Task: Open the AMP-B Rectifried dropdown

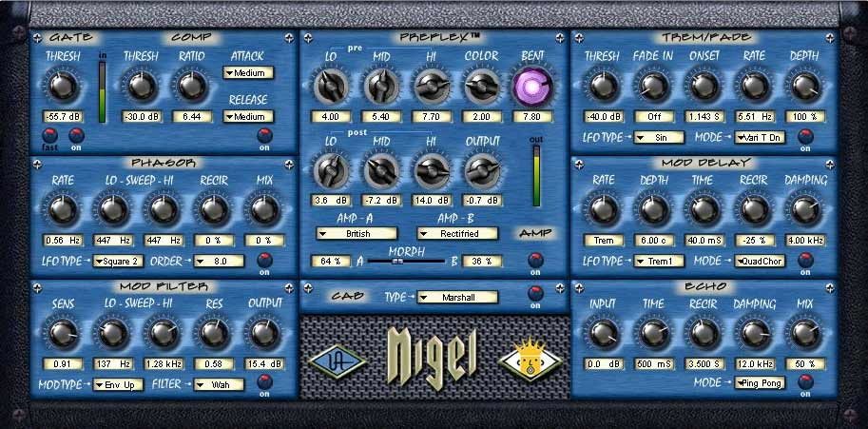Action: click(x=458, y=234)
